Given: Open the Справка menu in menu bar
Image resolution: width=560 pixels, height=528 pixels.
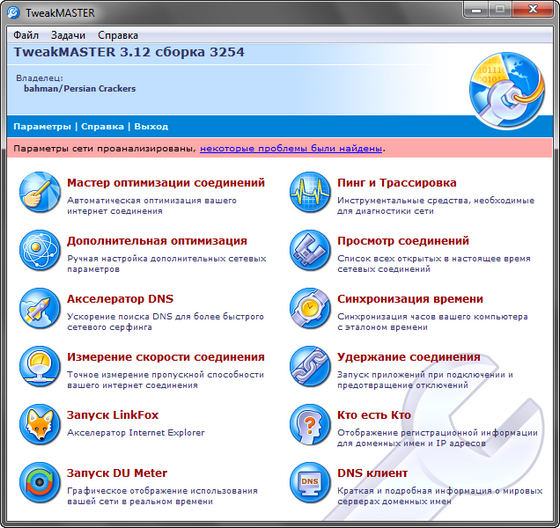Looking at the screenshot, I should pos(118,35).
